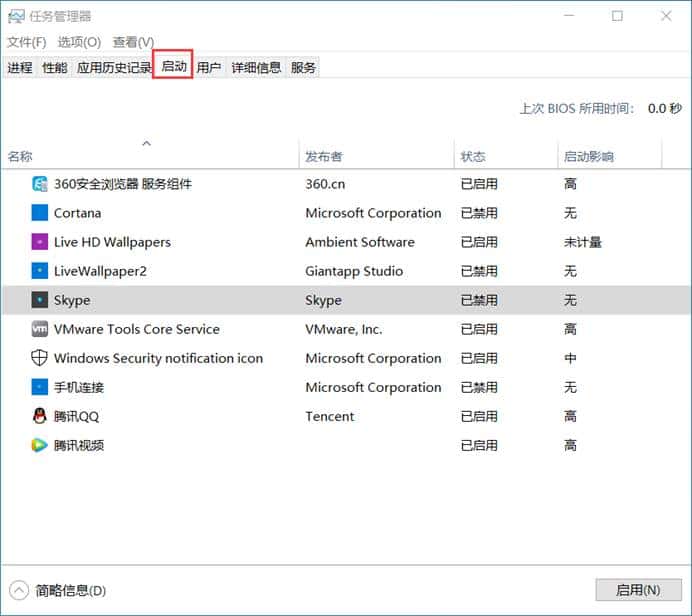The image size is (692, 616).
Task: Select the 手机连接 name text
Action: pyautogui.click(x=79, y=387)
